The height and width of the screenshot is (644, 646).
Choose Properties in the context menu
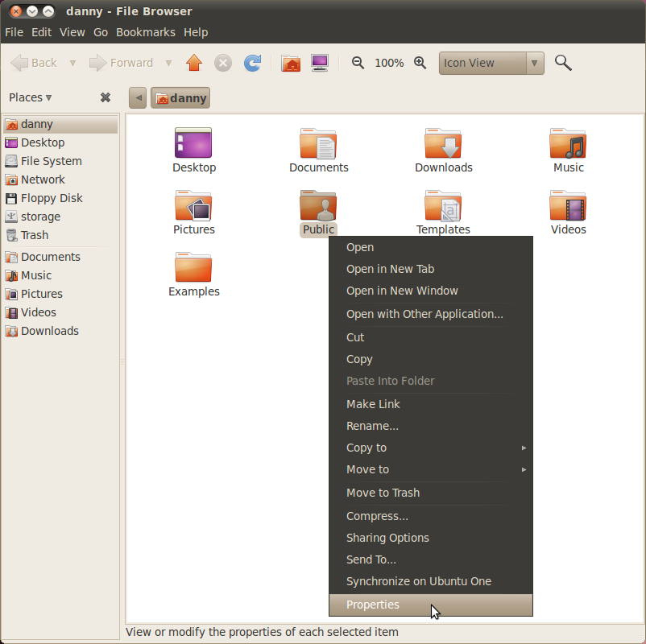pos(431,605)
